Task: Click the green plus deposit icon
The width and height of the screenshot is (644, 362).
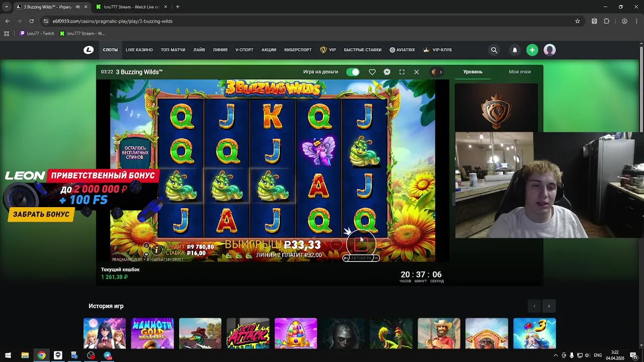Action: [x=532, y=50]
